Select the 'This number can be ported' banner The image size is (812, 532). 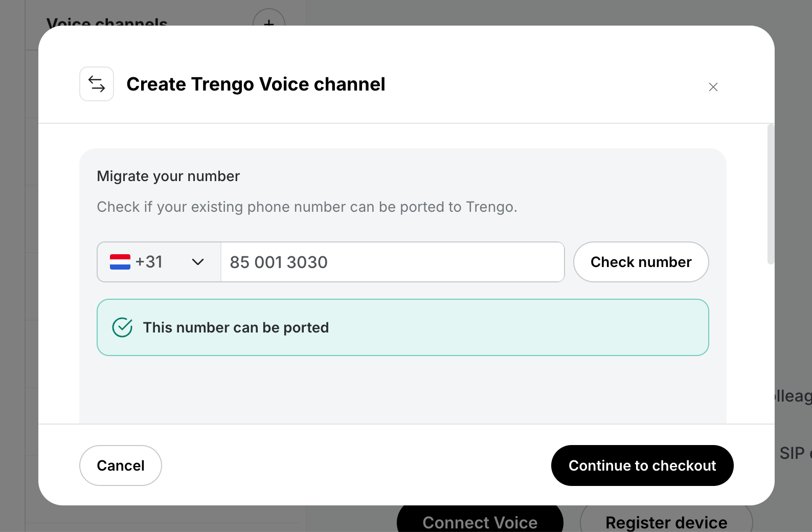403,327
